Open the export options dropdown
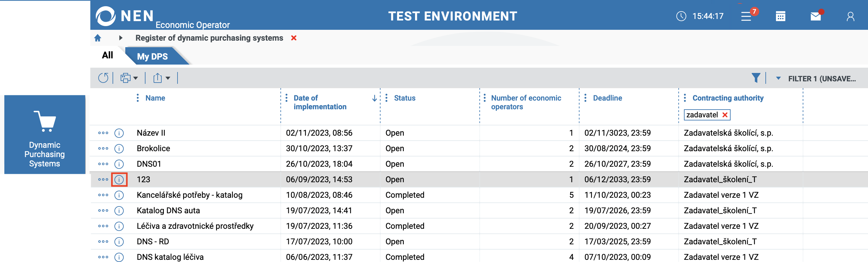The width and height of the screenshot is (868, 262). [161, 78]
